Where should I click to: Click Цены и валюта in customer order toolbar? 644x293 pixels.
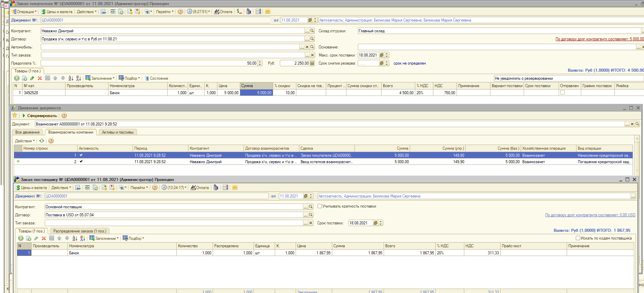coord(57,12)
